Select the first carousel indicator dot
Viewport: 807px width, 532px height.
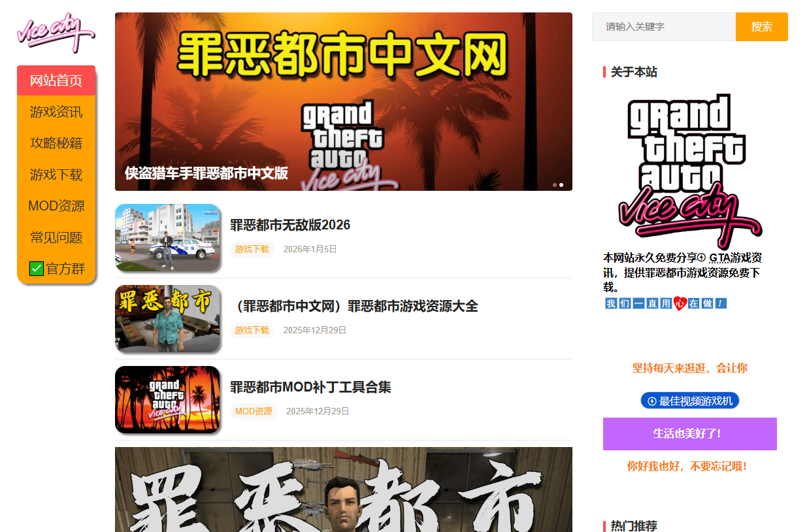coord(555,185)
